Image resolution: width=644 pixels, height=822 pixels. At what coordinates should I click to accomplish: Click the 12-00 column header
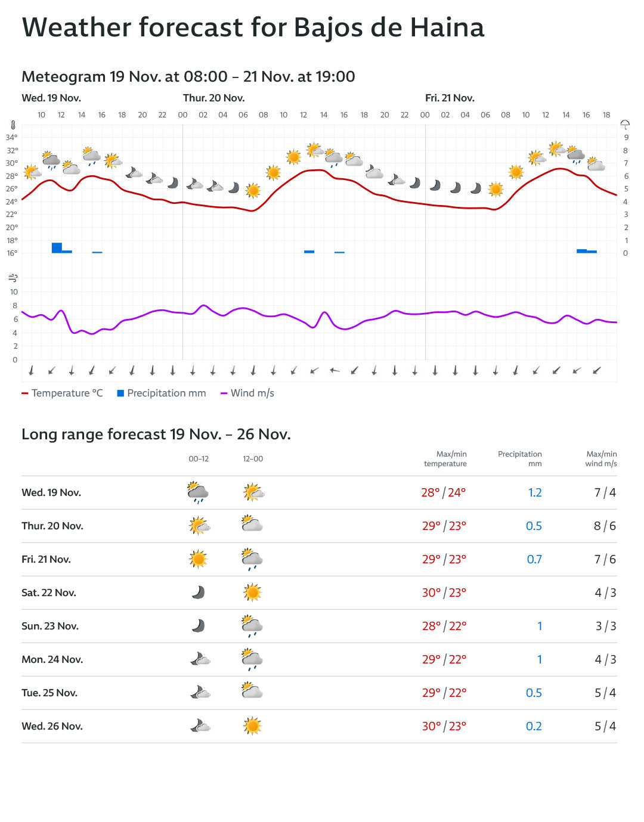253,459
